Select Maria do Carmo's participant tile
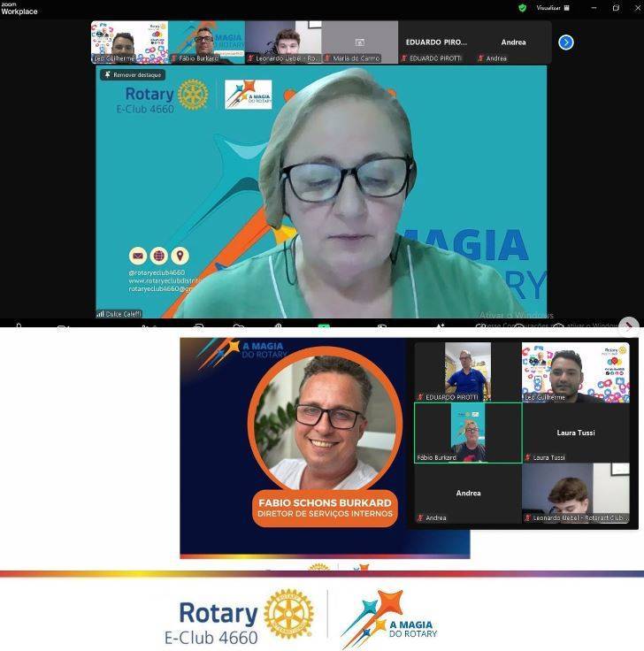 point(359,42)
